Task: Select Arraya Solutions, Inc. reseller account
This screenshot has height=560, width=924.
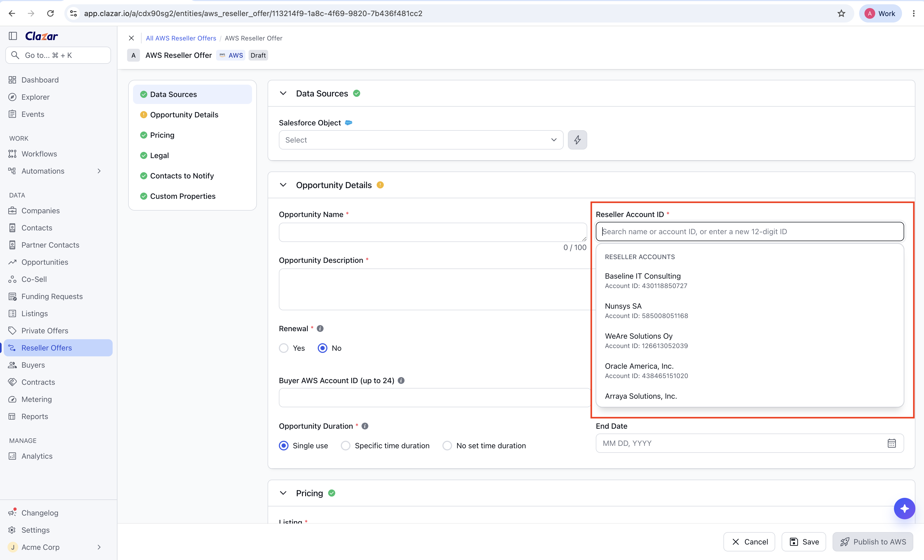Action: [750, 396]
